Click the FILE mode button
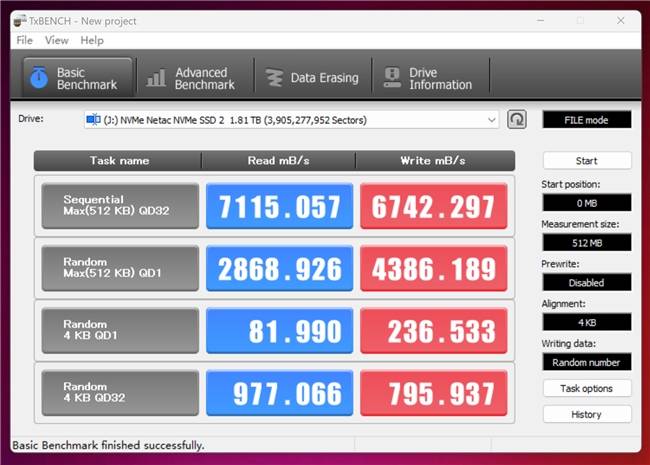Viewport: 650px width, 465px height. click(587, 120)
